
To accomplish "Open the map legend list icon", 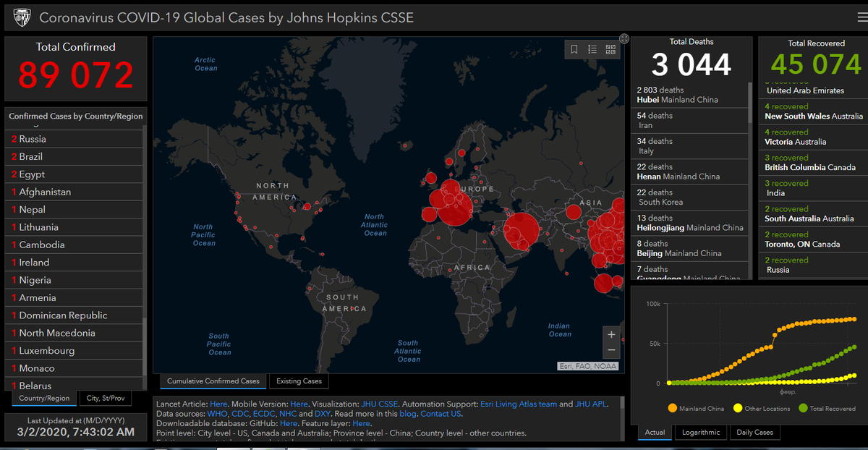I will tap(592, 49).
